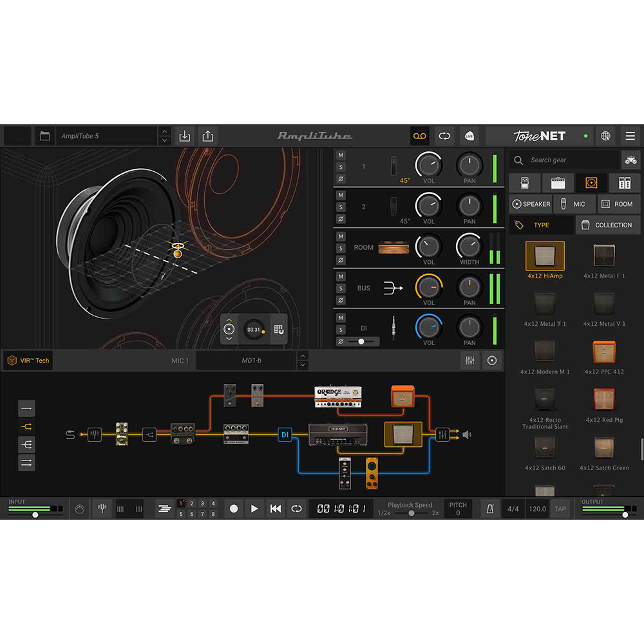Select track 3 in the recorder
The height and width of the screenshot is (644, 644).
pos(202,504)
